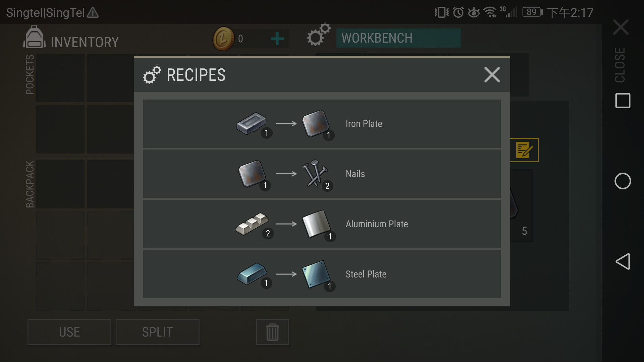Click the SPLIT button

[x=158, y=332]
